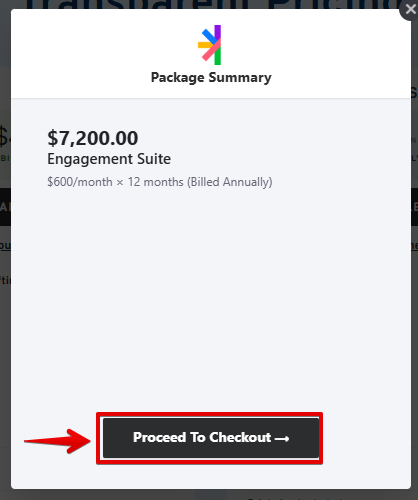The image size is (418, 500).
Task: Click the dark banner strip on right
Action: coord(414,207)
